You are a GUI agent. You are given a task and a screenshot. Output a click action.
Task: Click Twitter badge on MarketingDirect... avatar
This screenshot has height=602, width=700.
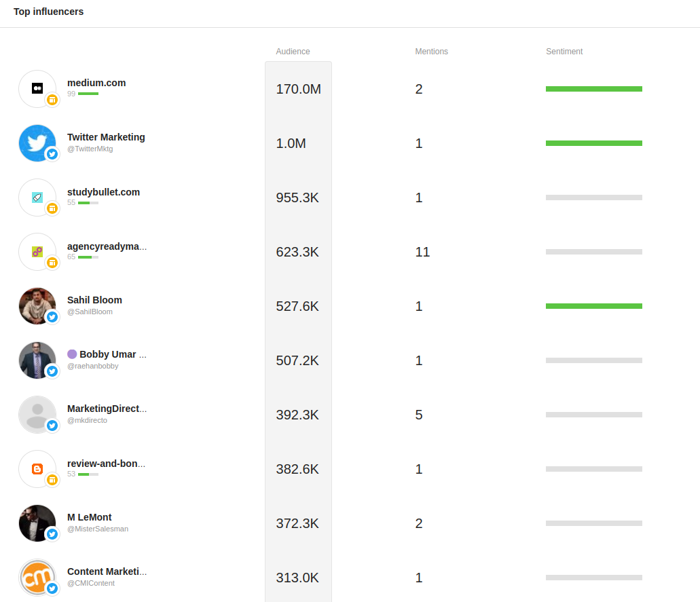[x=52, y=426]
